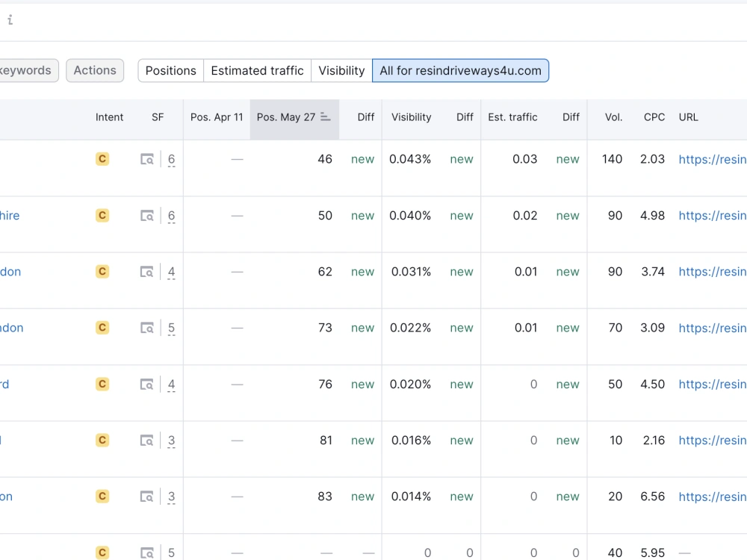The height and width of the screenshot is (560, 747).
Task: Open the URL link in position 73 row
Action: point(713,328)
